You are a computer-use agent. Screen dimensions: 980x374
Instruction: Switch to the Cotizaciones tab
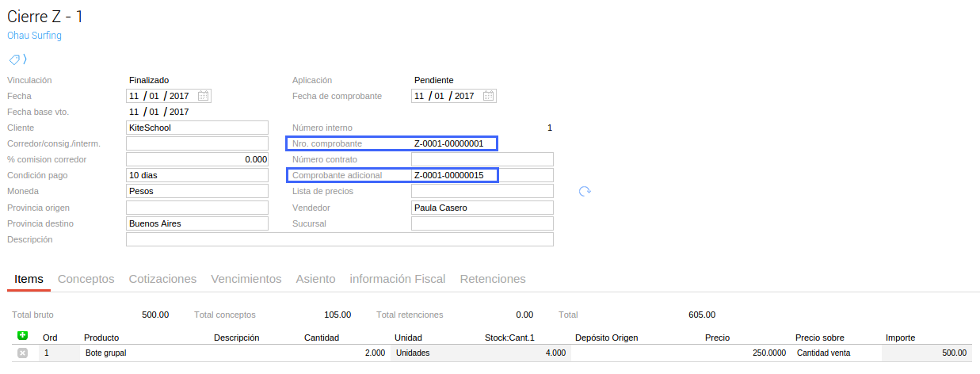pyautogui.click(x=162, y=279)
